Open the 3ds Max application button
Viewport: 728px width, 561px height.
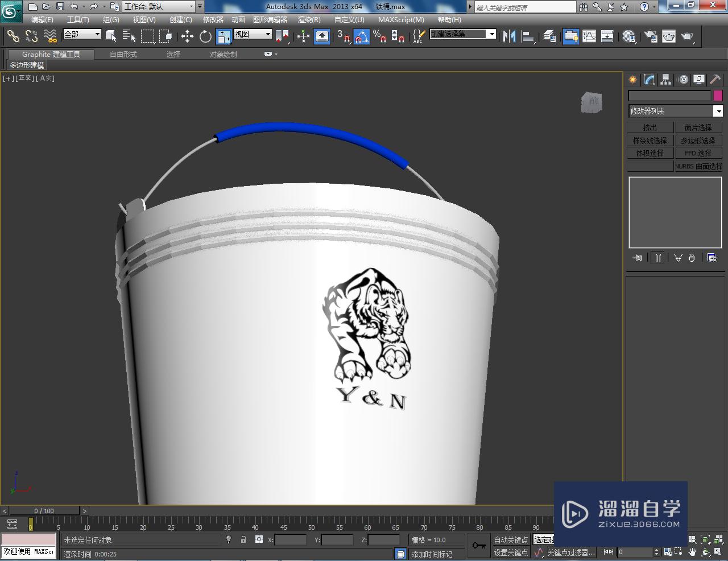(x=11, y=11)
